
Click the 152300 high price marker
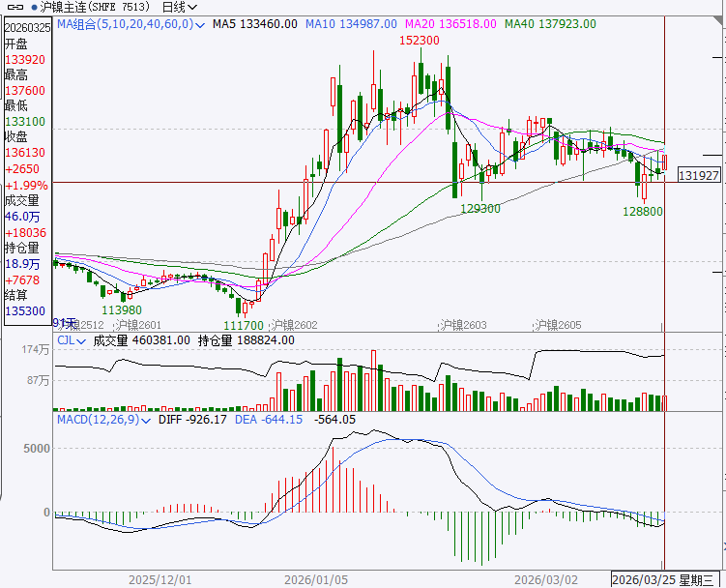pos(420,41)
